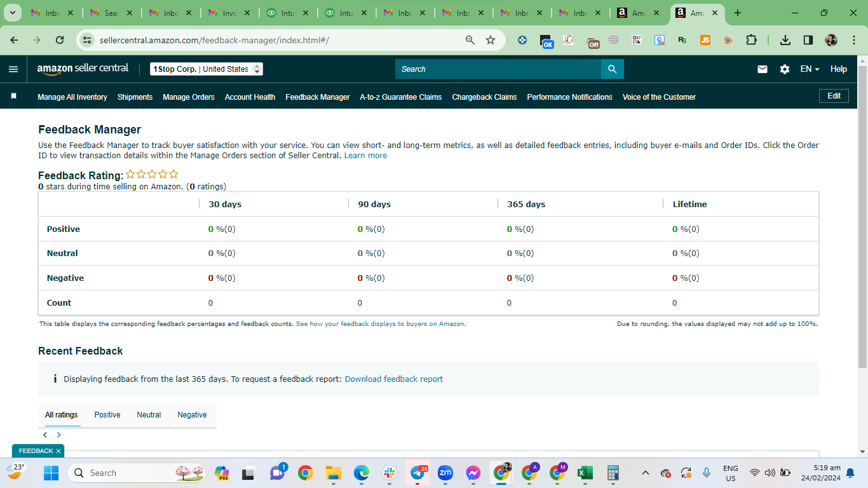The image size is (868, 488).
Task: Open A-to-z Guarantee Claims
Action: (401, 97)
